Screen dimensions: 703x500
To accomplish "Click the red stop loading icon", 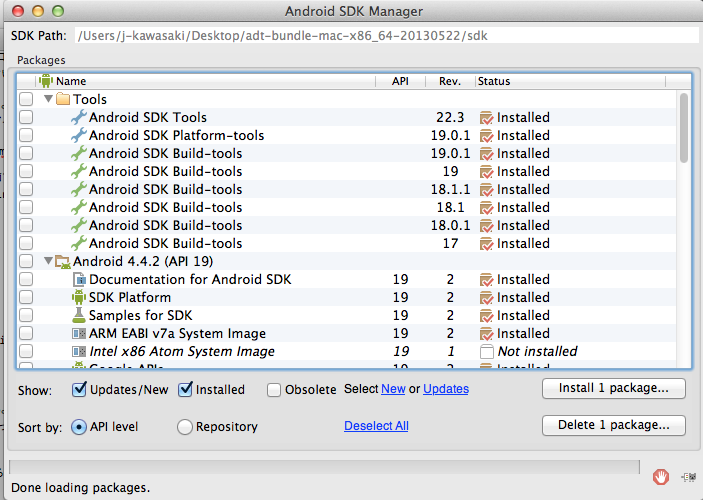I will pos(659,476).
